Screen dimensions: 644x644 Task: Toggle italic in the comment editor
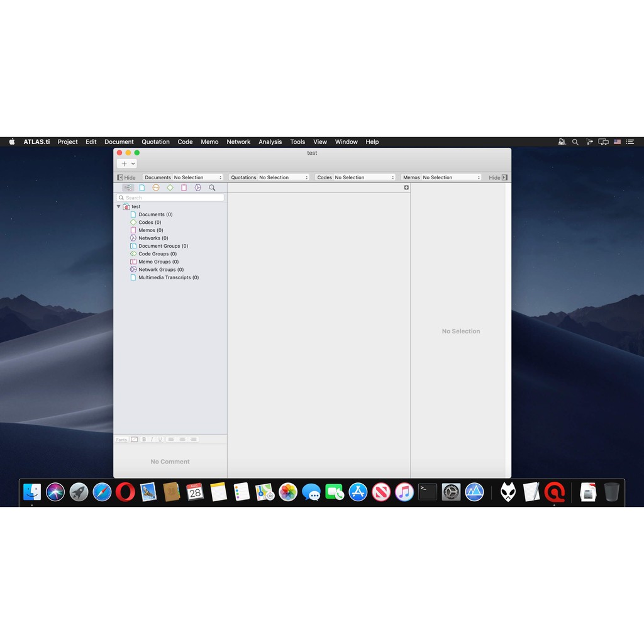[152, 440]
